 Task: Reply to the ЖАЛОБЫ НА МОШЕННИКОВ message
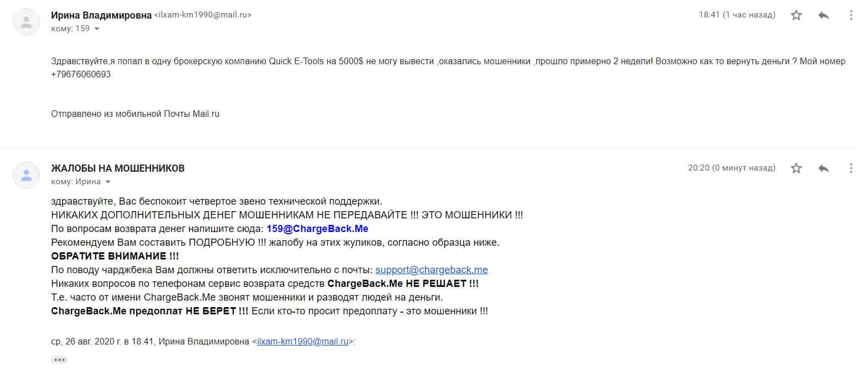coord(824,168)
